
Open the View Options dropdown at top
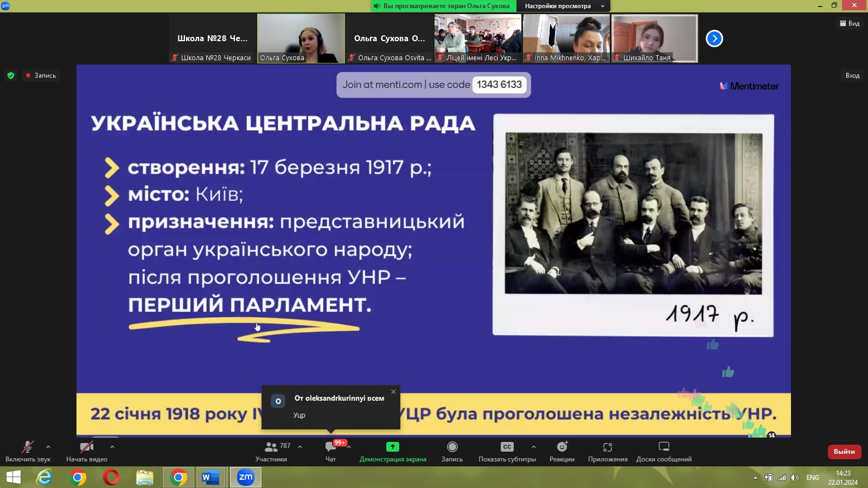pyautogui.click(x=563, y=6)
